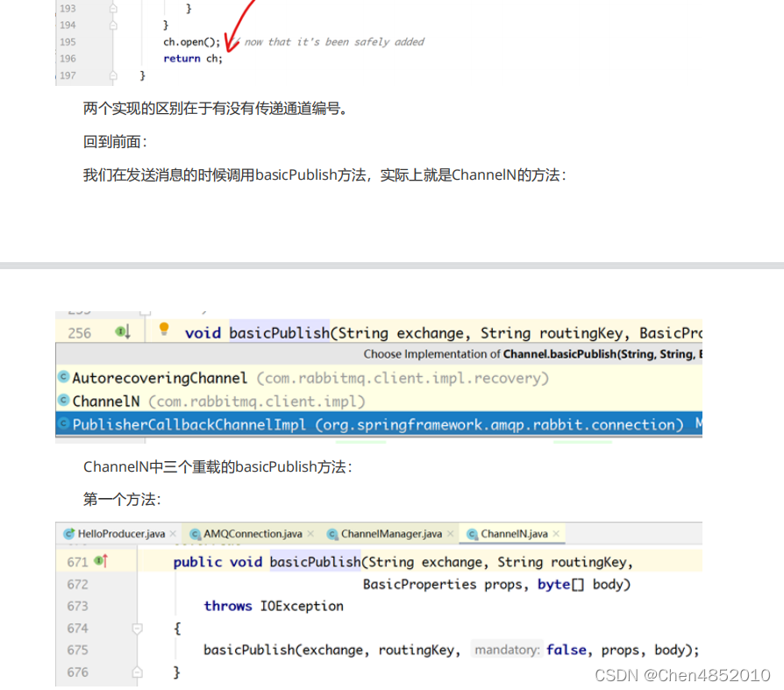Click line number 675 in the gutter
The image size is (784, 690).
(77, 650)
